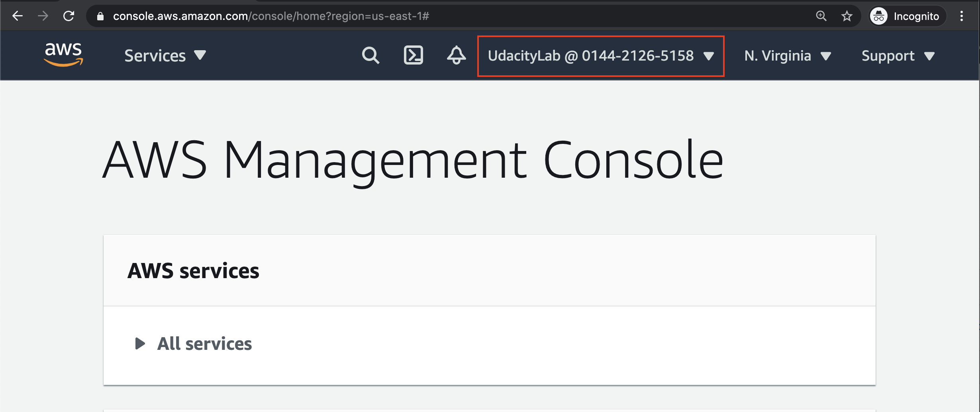Image resolution: width=980 pixels, height=412 pixels.
Task: Open Chrome's three-dot menu
Action: click(x=962, y=16)
